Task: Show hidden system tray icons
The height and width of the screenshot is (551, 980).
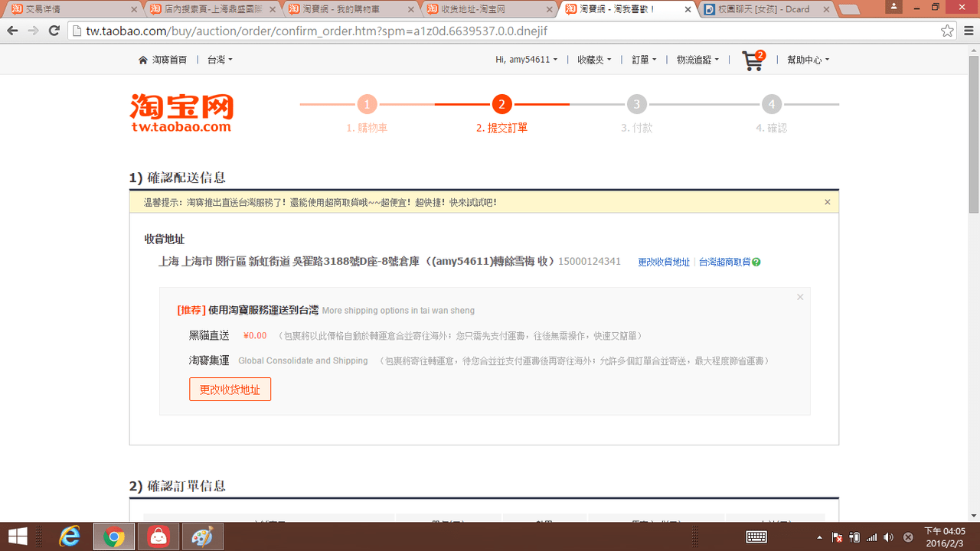Action: 820,537
